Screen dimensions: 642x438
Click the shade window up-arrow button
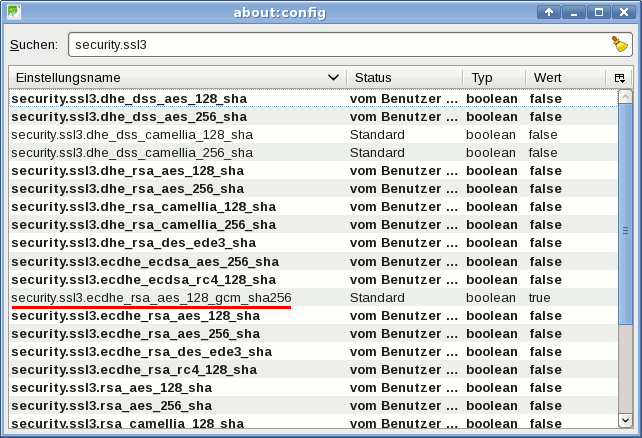click(x=549, y=12)
